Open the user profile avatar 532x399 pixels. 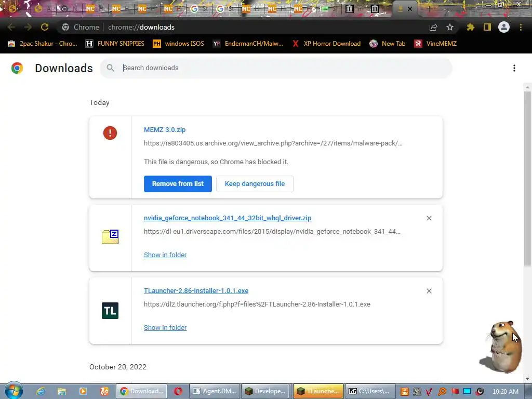(504, 27)
